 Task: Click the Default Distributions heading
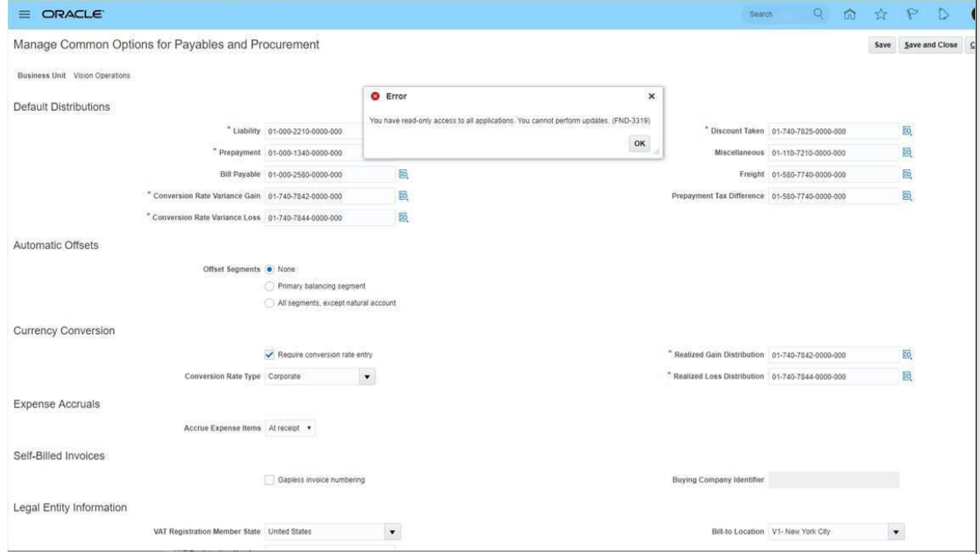(62, 107)
